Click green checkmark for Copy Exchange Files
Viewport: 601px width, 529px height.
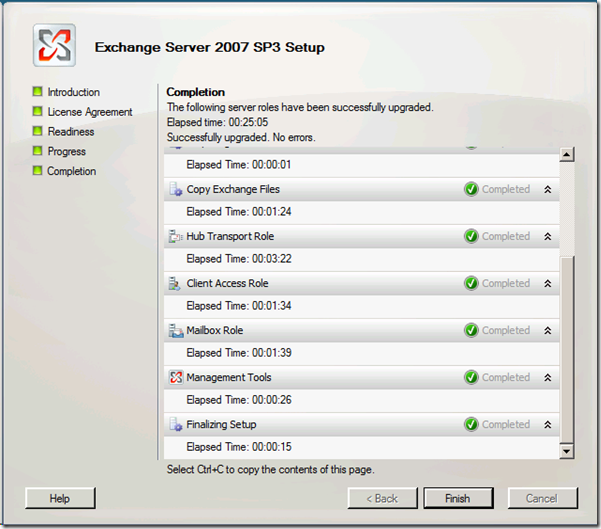click(471, 189)
